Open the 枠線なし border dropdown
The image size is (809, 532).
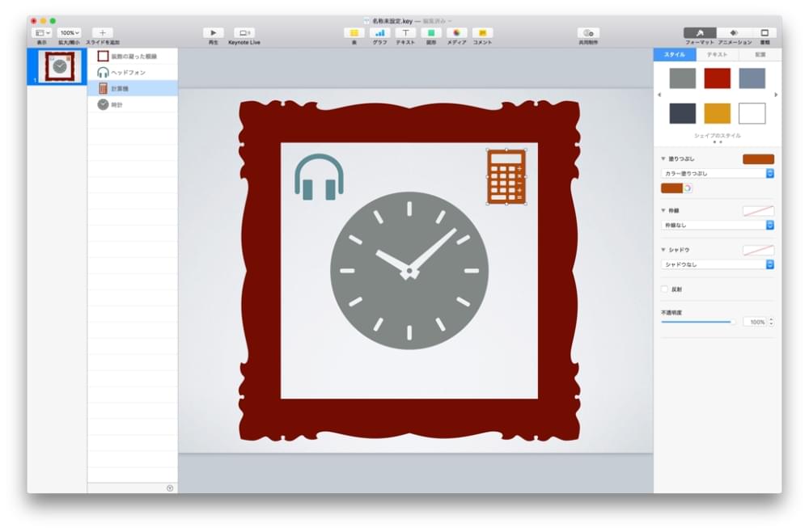click(718, 226)
